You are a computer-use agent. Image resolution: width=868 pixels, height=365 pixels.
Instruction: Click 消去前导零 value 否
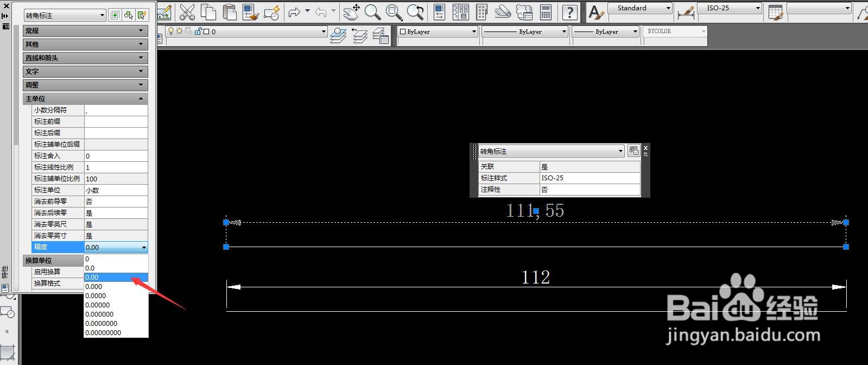pyautogui.click(x=116, y=202)
